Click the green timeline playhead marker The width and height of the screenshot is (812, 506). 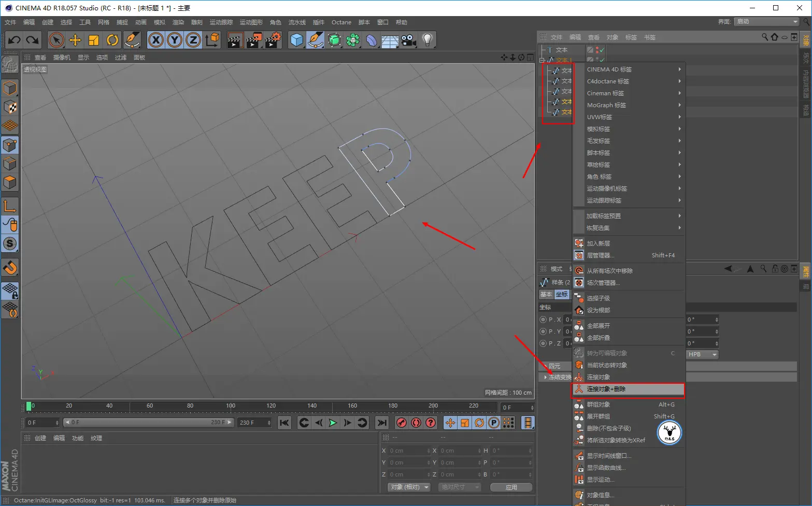coord(29,407)
